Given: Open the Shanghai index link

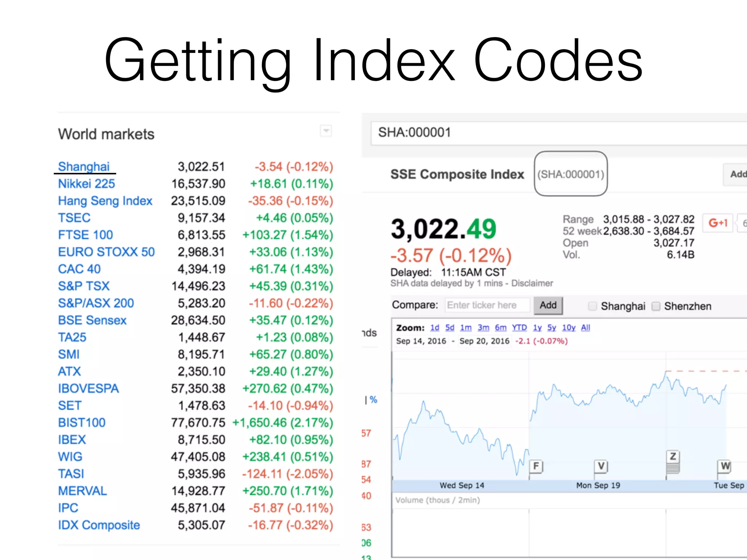Looking at the screenshot, I should coord(84,167).
